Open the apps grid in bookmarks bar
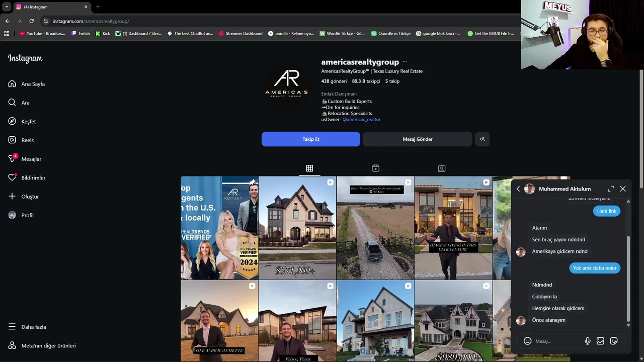 point(7,34)
